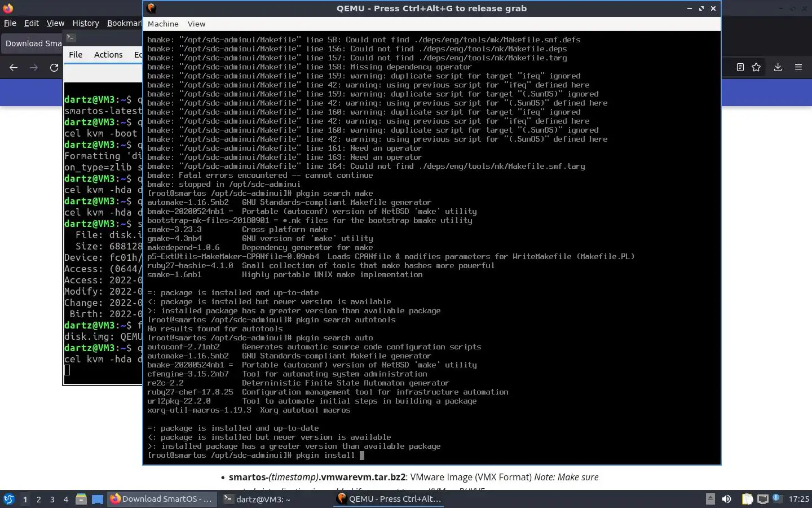Go forward in Firefox
Viewport: 812px width, 508px height.
coord(34,67)
